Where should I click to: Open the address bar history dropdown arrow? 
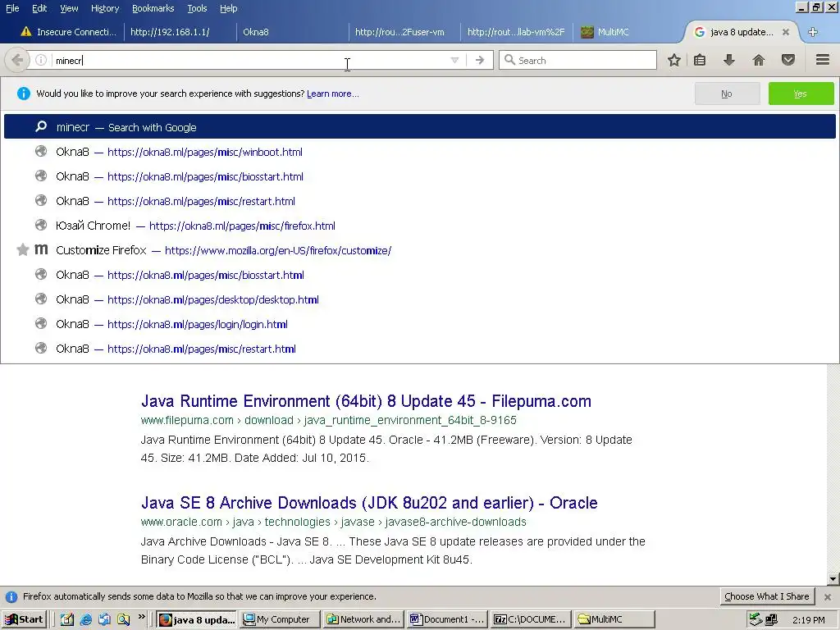tap(454, 60)
